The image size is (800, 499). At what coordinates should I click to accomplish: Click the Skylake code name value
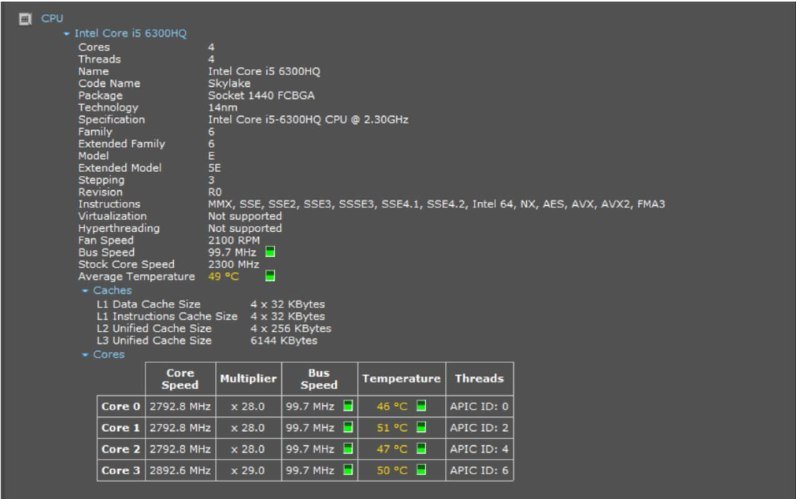pyautogui.click(x=229, y=83)
